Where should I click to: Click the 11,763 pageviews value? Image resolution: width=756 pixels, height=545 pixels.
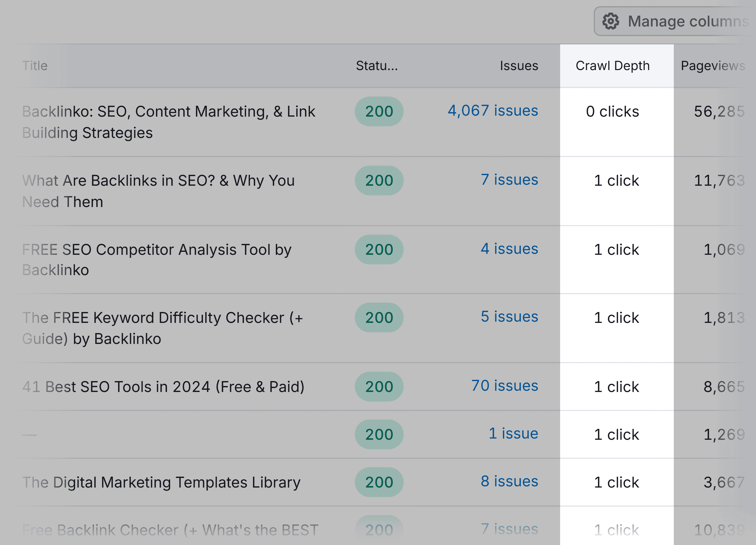pos(719,180)
